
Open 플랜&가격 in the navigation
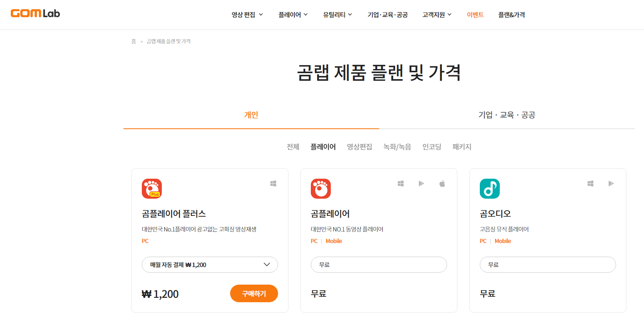[x=511, y=15]
